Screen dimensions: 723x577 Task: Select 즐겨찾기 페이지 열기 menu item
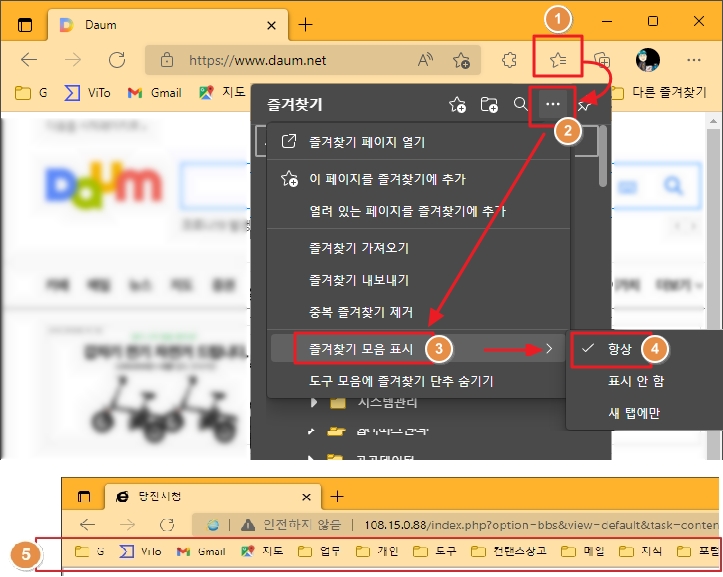click(x=418, y=142)
